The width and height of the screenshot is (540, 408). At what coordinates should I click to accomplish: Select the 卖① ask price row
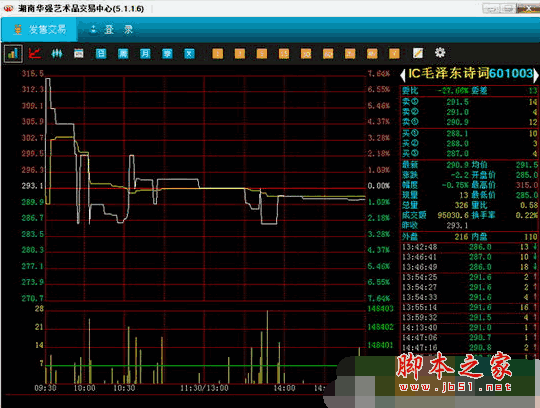[x=469, y=102]
